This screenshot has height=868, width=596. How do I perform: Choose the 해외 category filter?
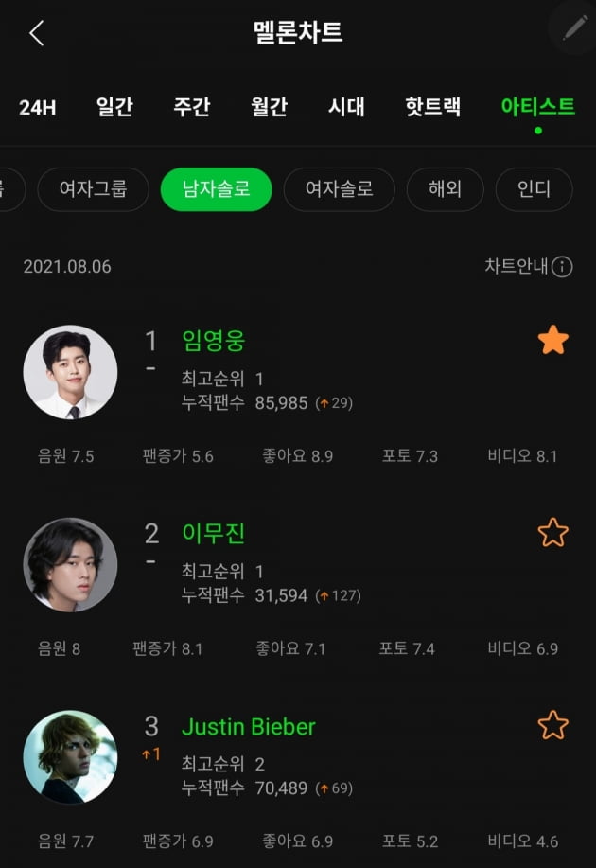click(x=445, y=189)
